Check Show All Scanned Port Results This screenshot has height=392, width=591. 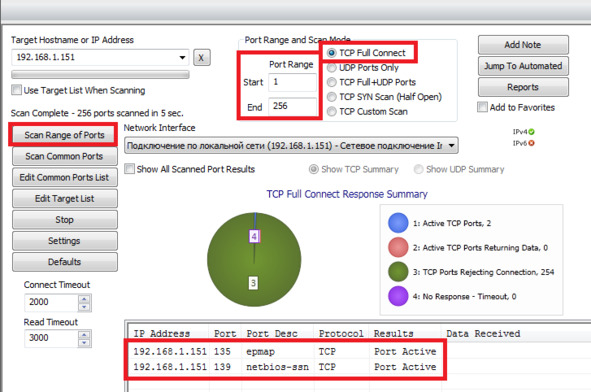tap(129, 168)
